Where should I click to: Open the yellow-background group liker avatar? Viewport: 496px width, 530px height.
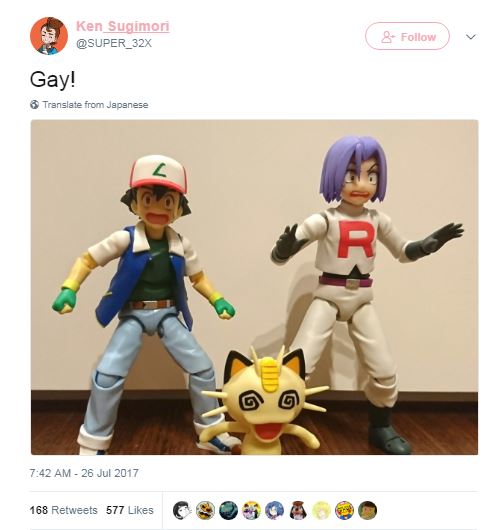click(x=252, y=510)
